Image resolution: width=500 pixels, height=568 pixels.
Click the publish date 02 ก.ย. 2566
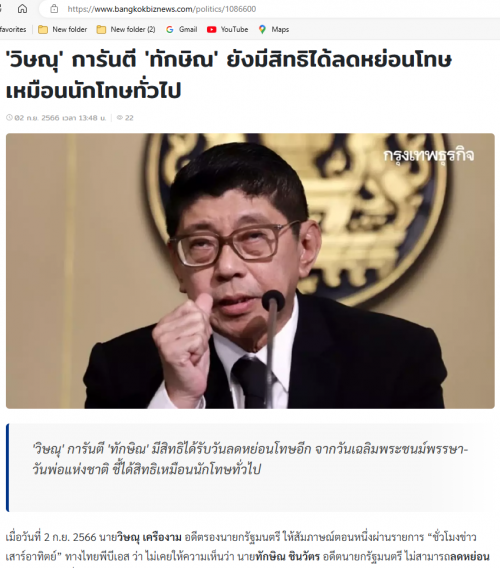pos(37,118)
